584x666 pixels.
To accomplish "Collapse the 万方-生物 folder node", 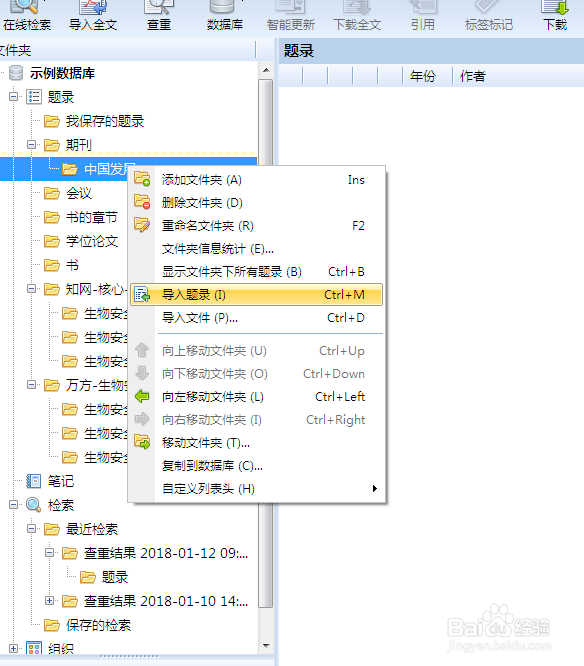I will [x=31, y=385].
